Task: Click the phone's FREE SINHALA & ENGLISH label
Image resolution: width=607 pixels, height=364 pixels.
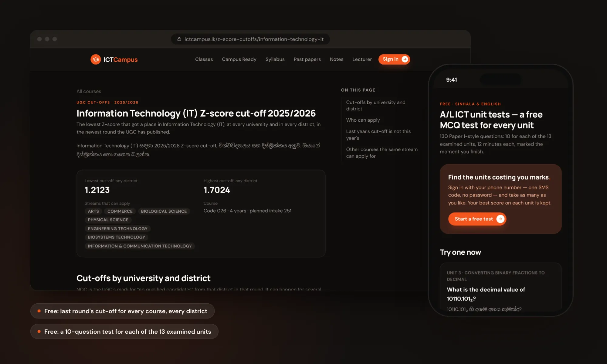Action: click(x=470, y=104)
